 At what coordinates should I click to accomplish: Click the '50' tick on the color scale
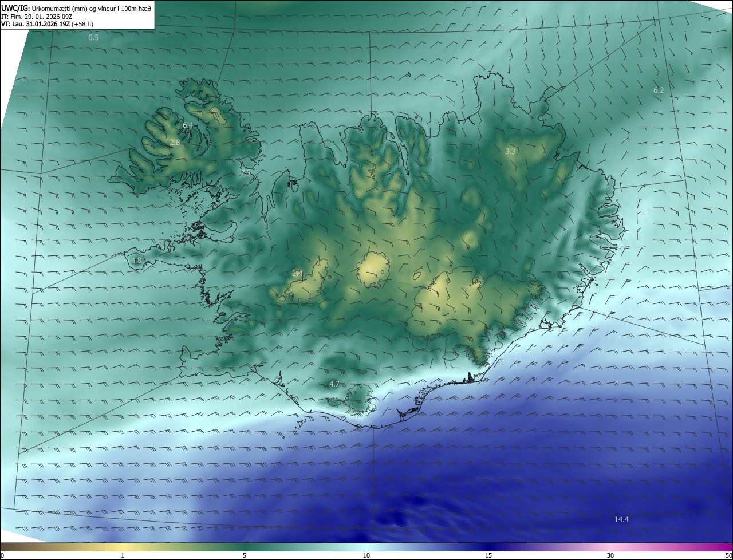pyautogui.click(x=728, y=555)
